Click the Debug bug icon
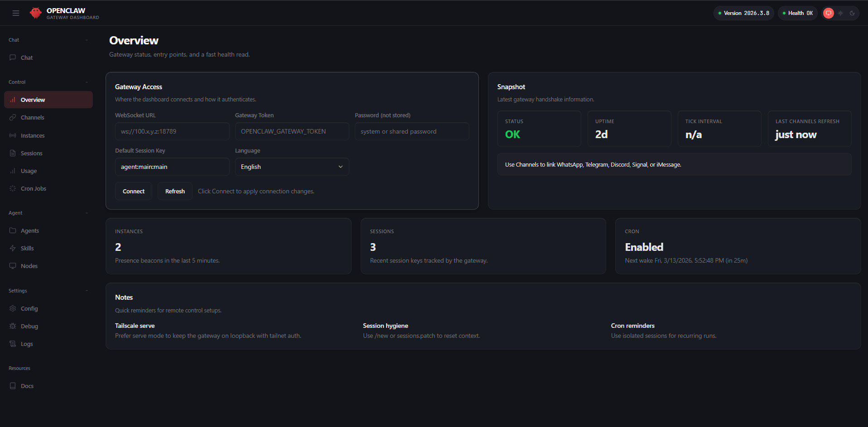The width and height of the screenshot is (868, 427). point(13,326)
